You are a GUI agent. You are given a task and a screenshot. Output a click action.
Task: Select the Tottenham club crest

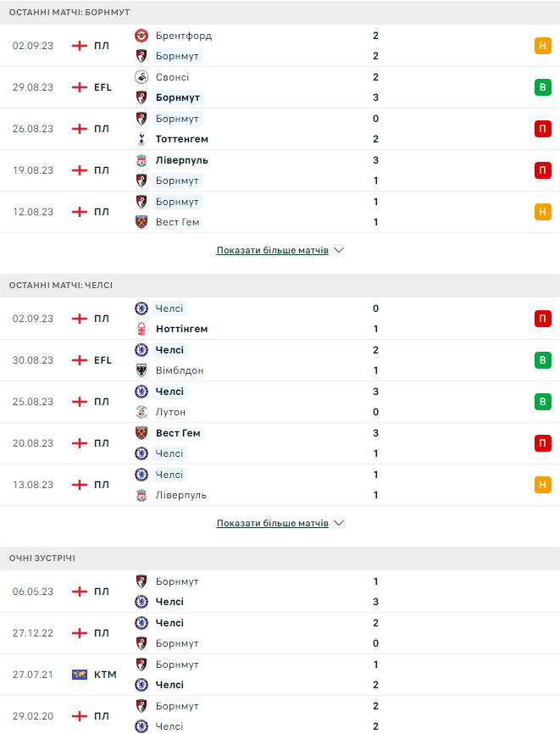[x=141, y=139]
